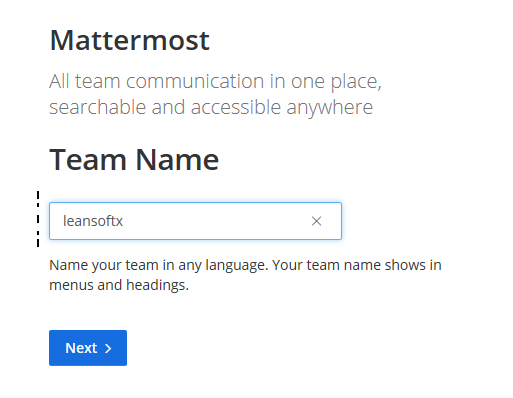Click the word 'Next' on the blue button
This screenshot has width=513, height=398.
pyautogui.click(x=81, y=348)
